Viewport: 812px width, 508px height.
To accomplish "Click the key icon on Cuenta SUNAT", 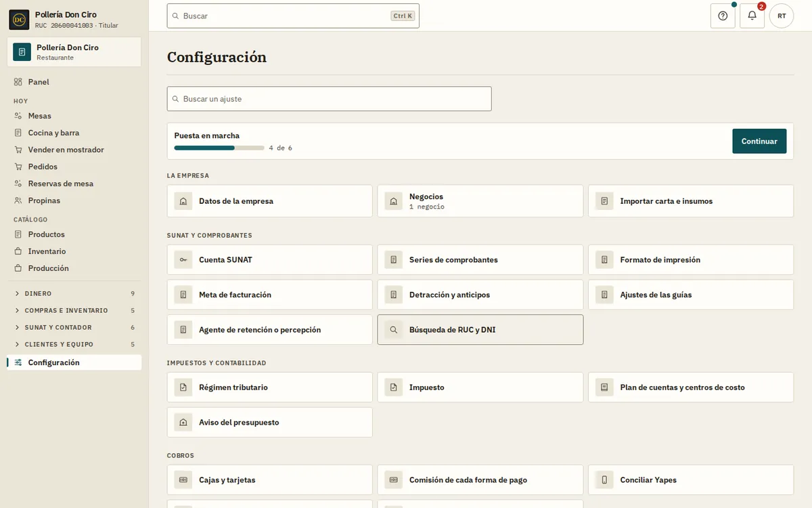I will click(183, 259).
